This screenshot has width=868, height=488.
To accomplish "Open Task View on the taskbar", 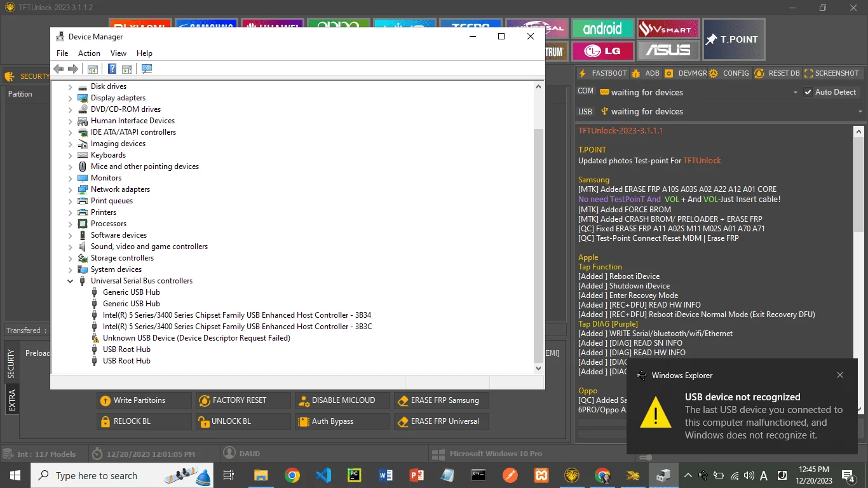I will tap(229, 475).
